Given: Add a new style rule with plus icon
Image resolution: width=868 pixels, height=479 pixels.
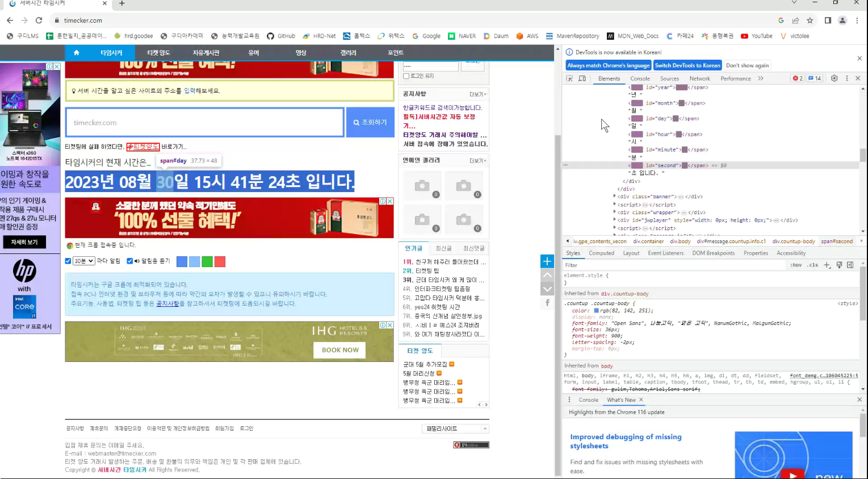Looking at the screenshot, I should click(827, 265).
